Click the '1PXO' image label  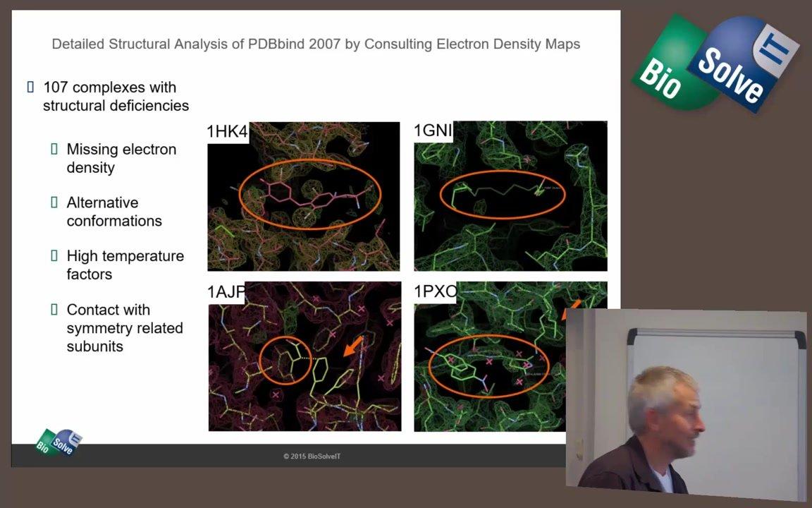tap(435, 291)
